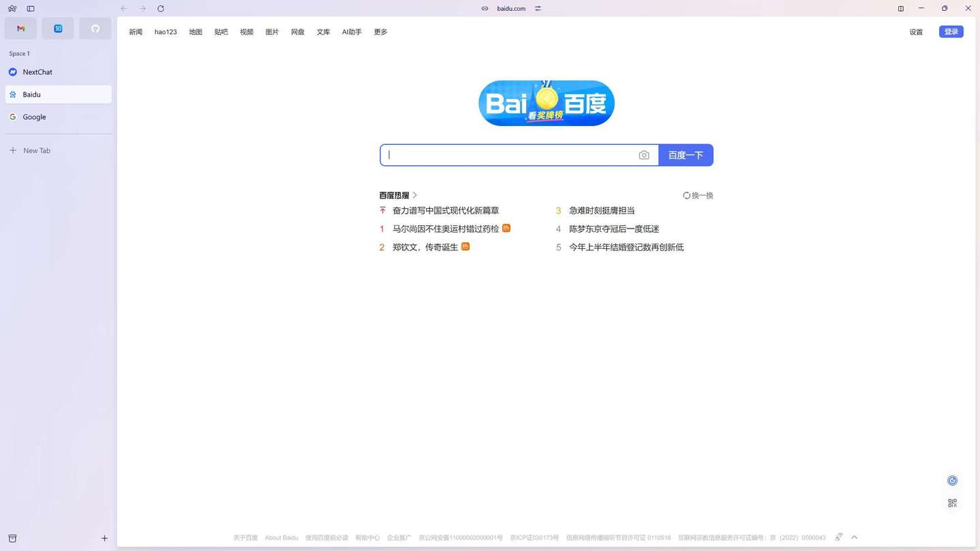
Task: Expand Baidu hot search with the chevron
Action: click(415, 195)
